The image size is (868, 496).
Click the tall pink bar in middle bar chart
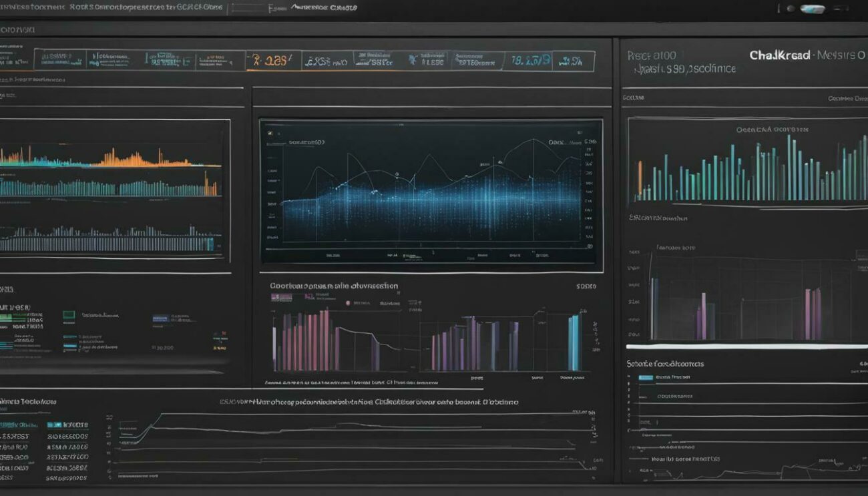[x=324, y=339]
